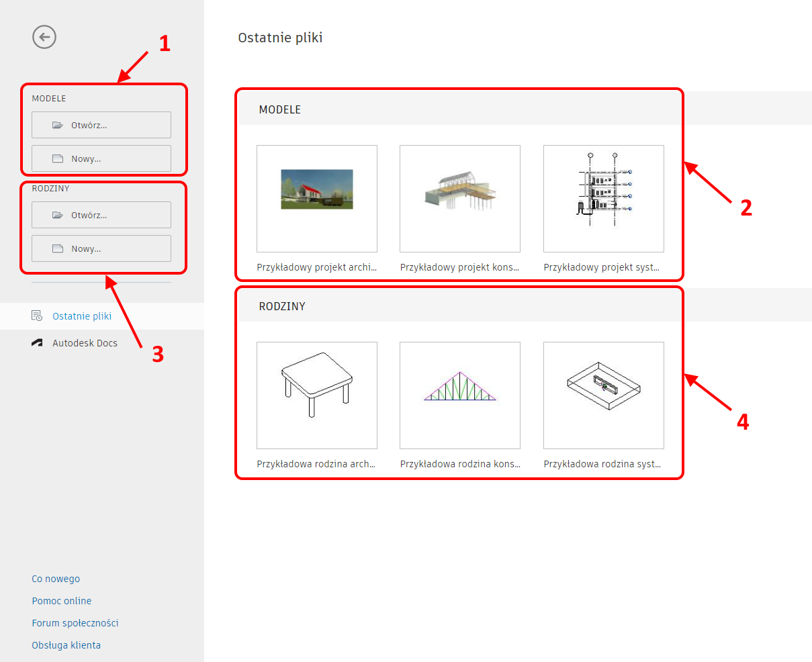
Task: Open the Przykładowa rodzina architektoniczna table thumbnail
Action: (x=316, y=395)
